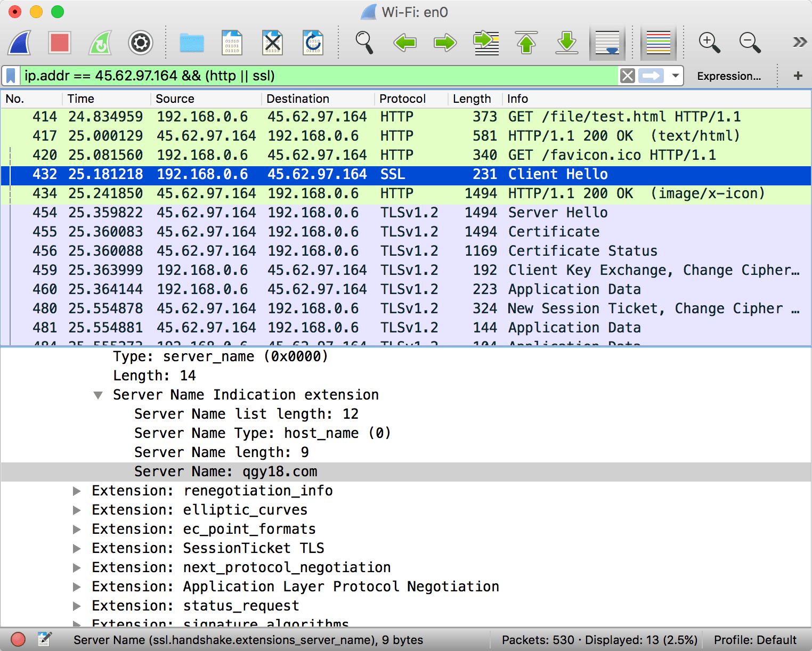Click the find packet magnifier icon
812x651 pixels.
pyautogui.click(x=364, y=43)
